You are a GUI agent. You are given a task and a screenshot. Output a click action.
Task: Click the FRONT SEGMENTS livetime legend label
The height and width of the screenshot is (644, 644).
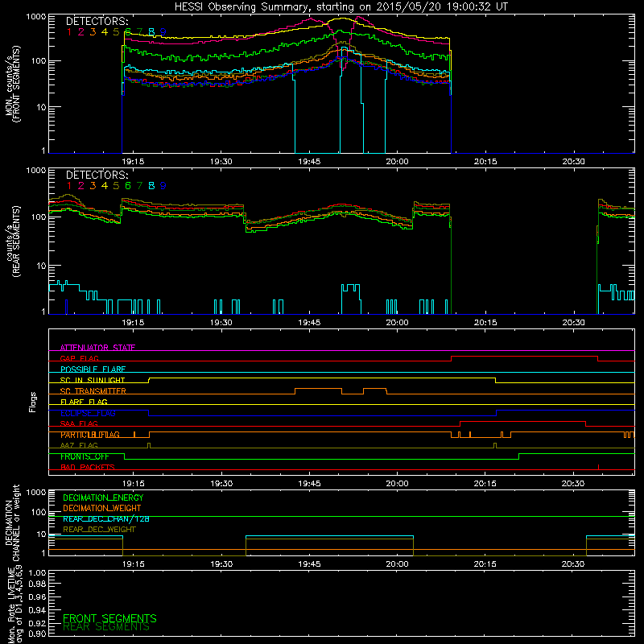pos(109,618)
